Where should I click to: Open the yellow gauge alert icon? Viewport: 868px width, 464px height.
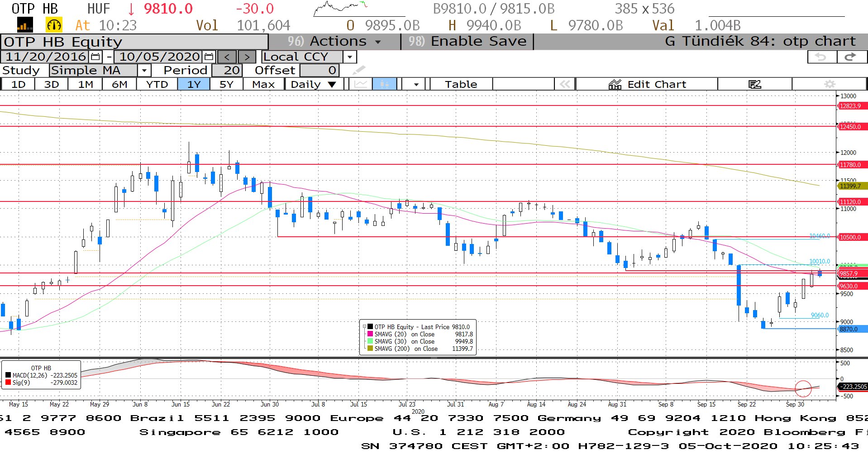(54, 25)
